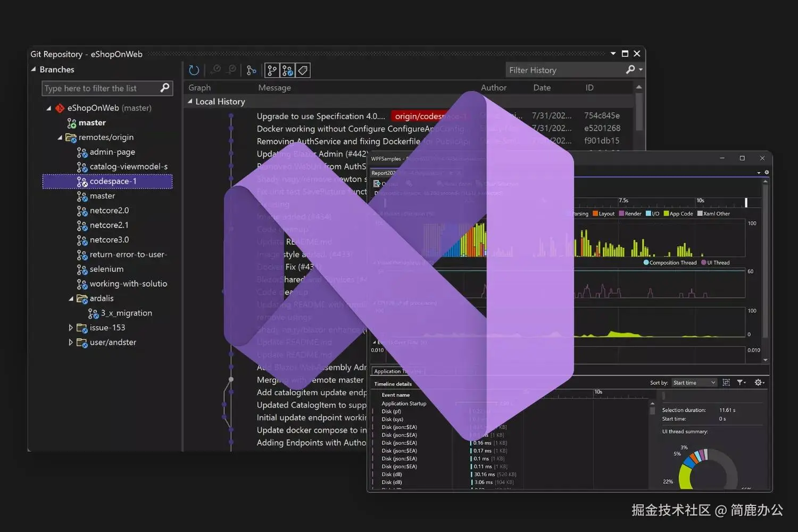The image size is (798, 532).
Task: Collapse the remotes/origin tree node
Action: point(61,137)
